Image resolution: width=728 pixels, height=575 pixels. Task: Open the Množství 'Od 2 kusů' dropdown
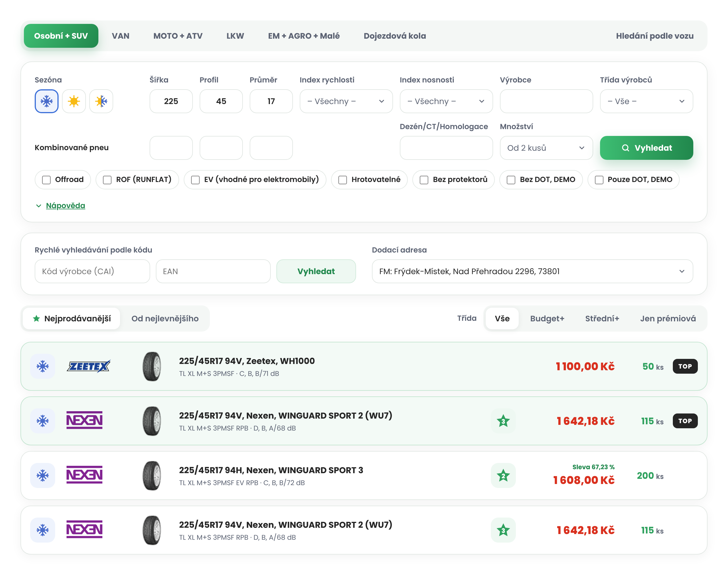tap(546, 148)
